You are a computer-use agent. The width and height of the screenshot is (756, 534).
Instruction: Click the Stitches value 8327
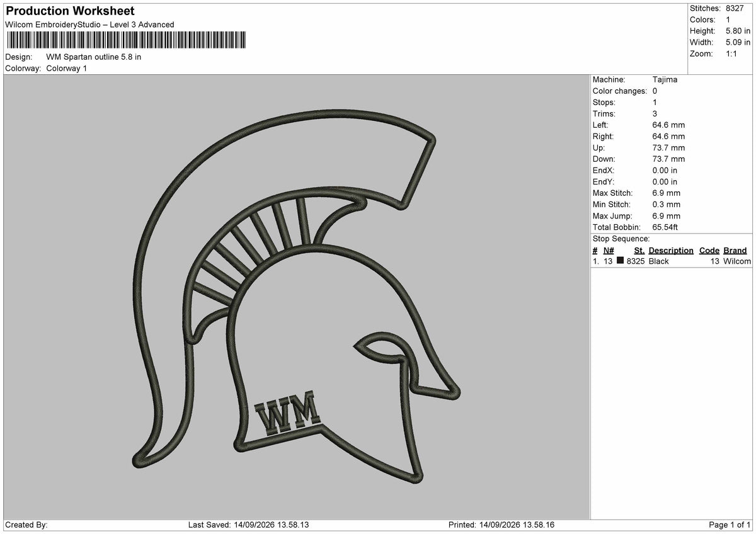click(735, 8)
